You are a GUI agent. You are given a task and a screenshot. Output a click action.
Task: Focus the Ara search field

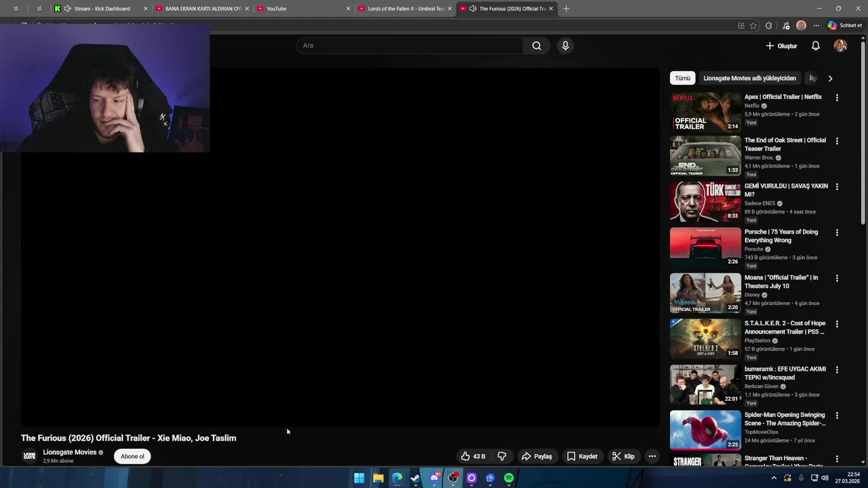click(x=410, y=45)
